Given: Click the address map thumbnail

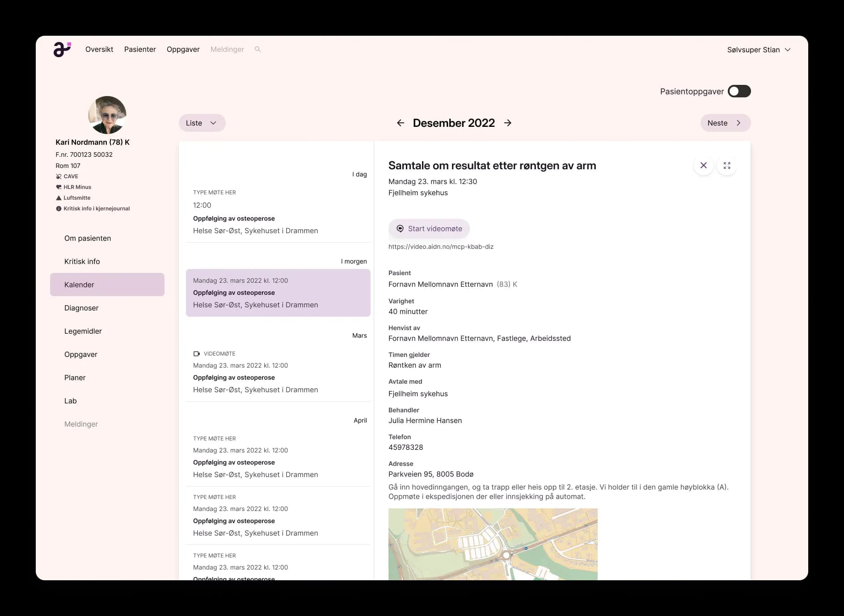Looking at the screenshot, I should click(x=493, y=544).
